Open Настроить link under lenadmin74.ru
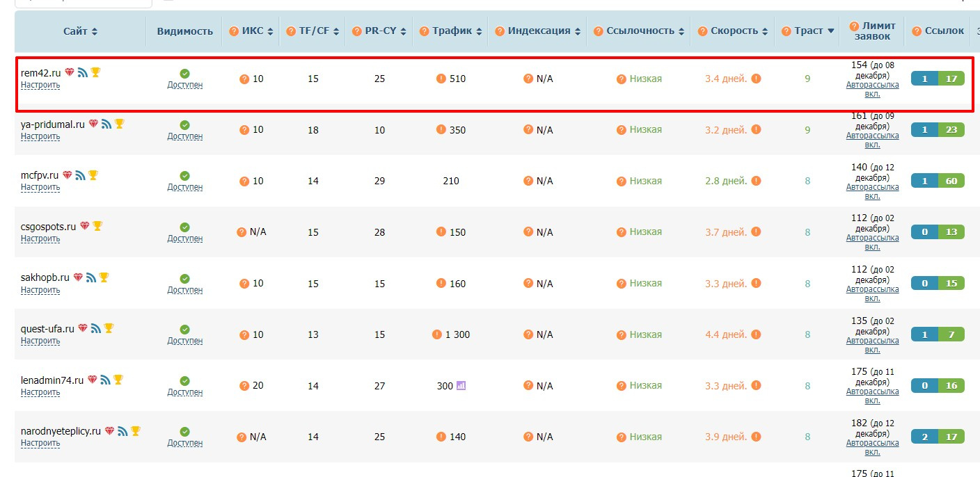The width and height of the screenshot is (980, 477). (40, 392)
